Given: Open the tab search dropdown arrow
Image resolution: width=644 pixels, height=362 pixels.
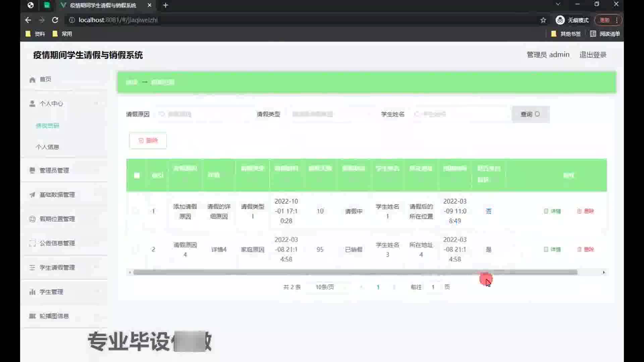Looking at the screenshot, I should [558, 4].
